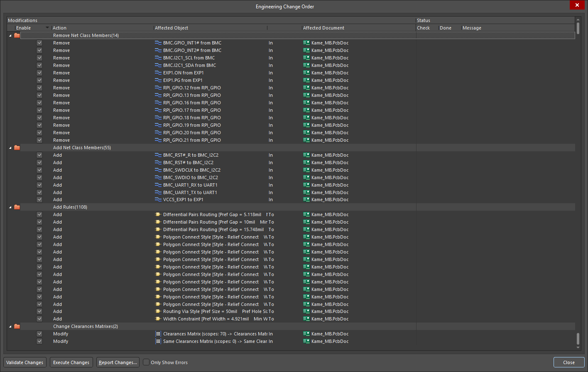The image size is (588, 372).
Task: Click folder icon next to Add Rules(1108)
Action: pyautogui.click(x=17, y=207)
